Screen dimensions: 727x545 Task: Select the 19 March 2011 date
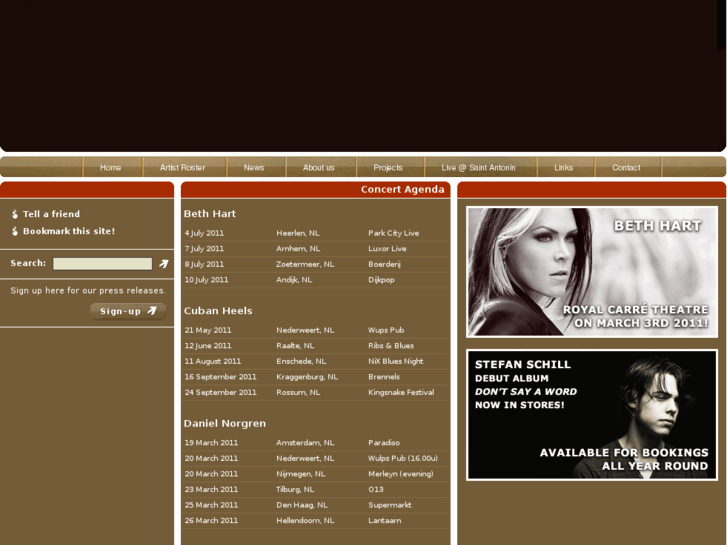(211, 443)
